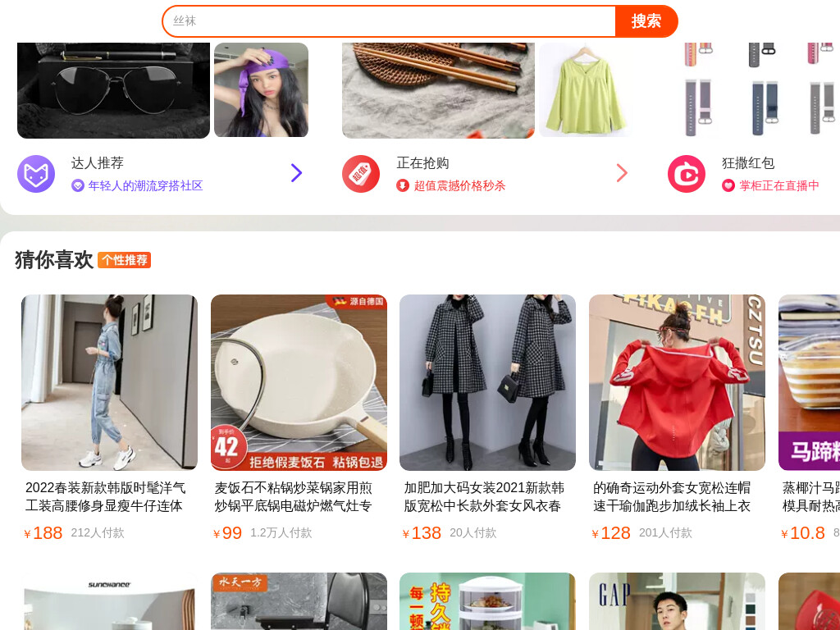
Task: Expand 正在抢购 with the pink chevron arrow
Action: click(x=622, y=173)
